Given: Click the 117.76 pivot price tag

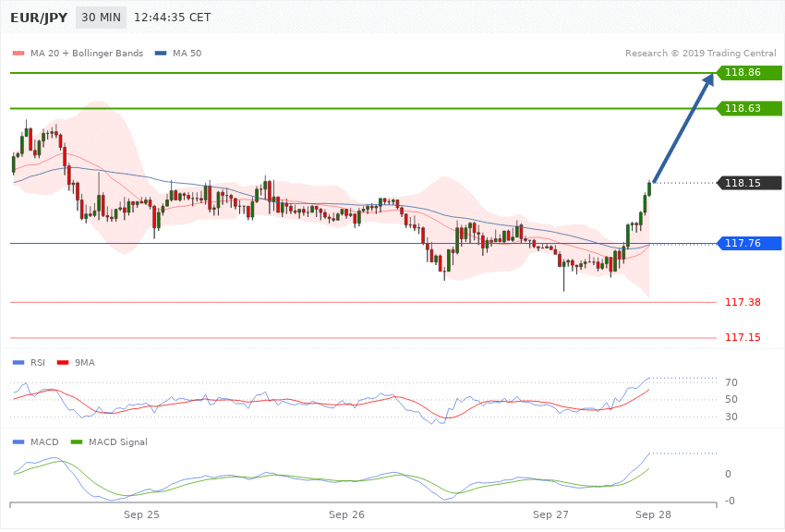Looking at the screenshot, I should (750, 243).
